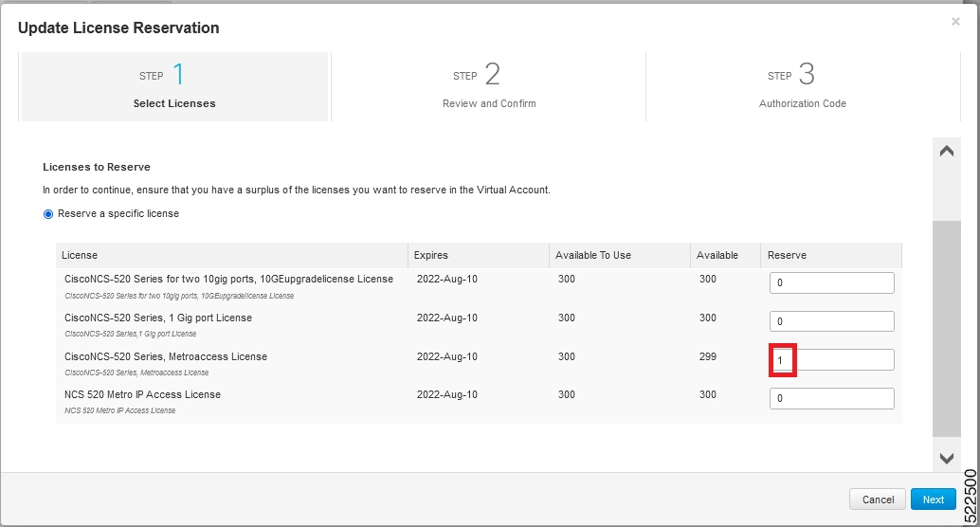This screenshot has width=980, height=527.
Task: Close the Update License Reservation dialog
Action: point(955,22)
